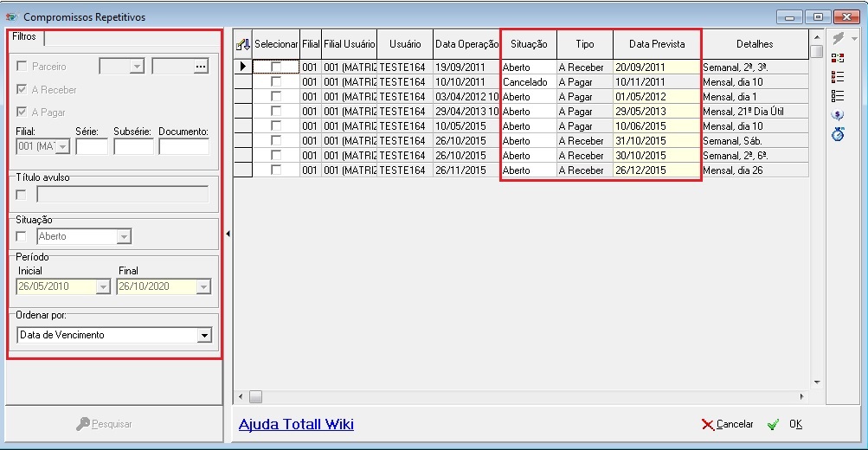
Task: Click the collapse arrow beside filter panel
Action: tap(228, 234)
